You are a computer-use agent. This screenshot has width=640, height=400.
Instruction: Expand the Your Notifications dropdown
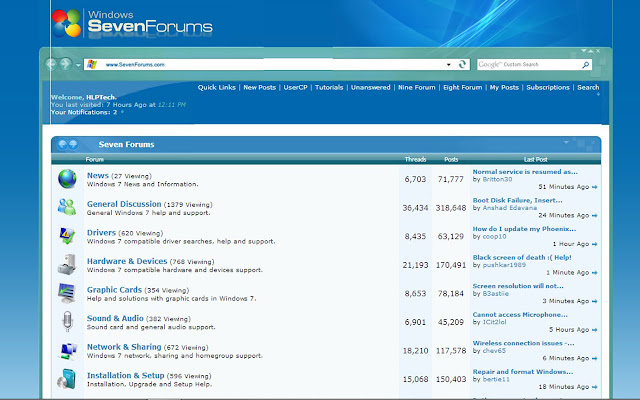click(122, 112)
